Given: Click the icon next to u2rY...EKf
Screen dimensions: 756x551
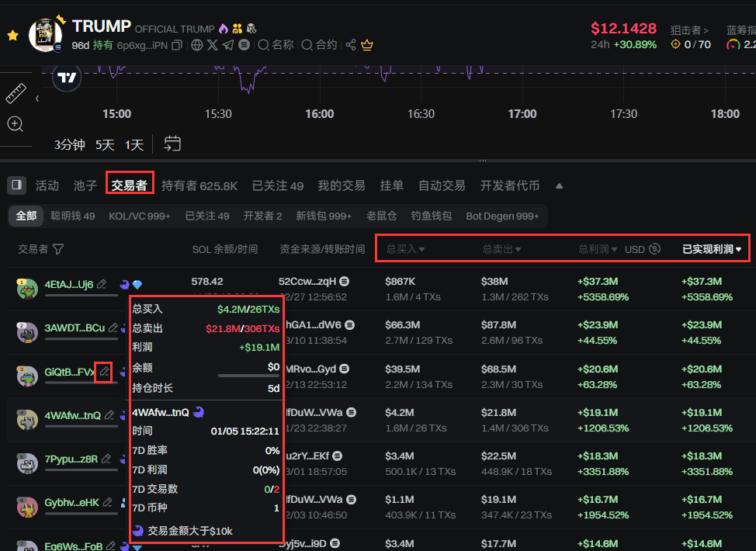Looking at the screenshot, I should [338, 456].
